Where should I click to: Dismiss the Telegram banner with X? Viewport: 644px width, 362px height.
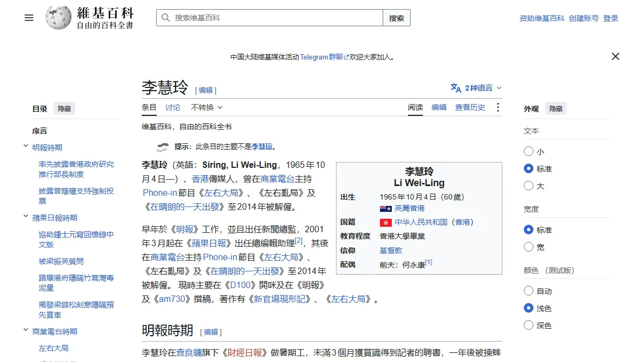(x=616, y=56)
